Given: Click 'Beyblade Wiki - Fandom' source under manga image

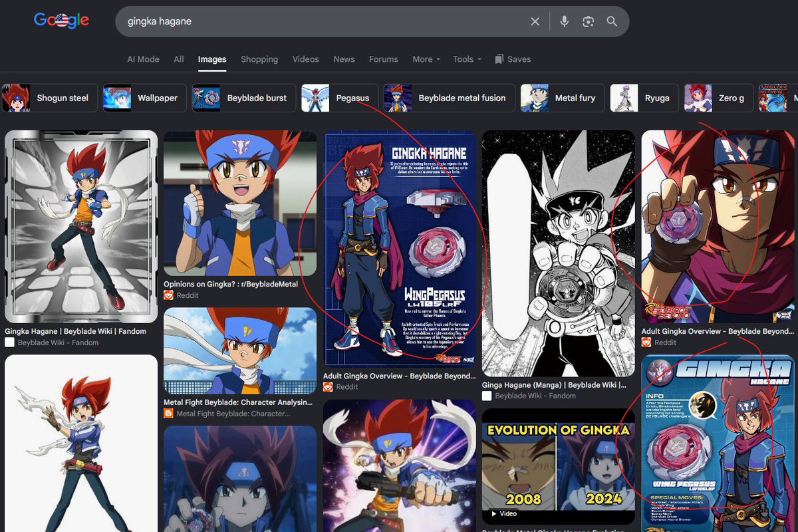Looking at the screenshot, I should (535, 396).
